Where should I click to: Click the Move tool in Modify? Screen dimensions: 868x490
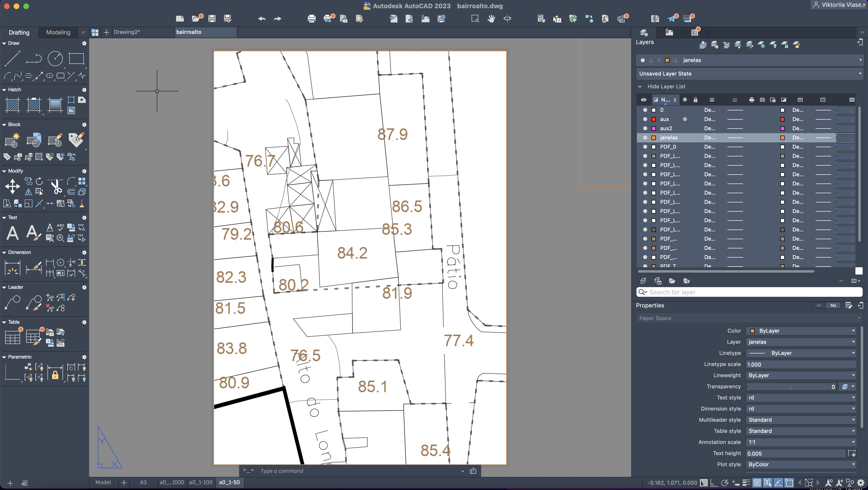point(12,186)
